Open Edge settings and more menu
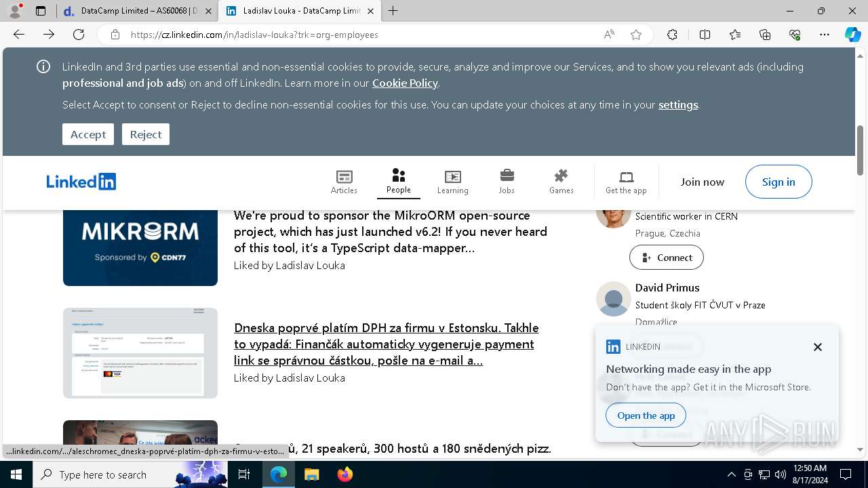Image resolution: width=868 pixels, height=488 pixels. tap(825, 35)
